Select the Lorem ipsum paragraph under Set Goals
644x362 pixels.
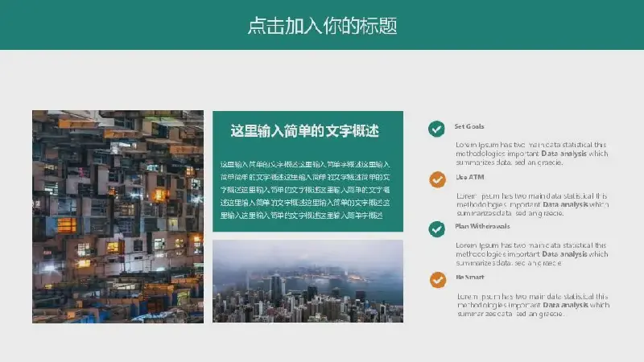point(531,154)
